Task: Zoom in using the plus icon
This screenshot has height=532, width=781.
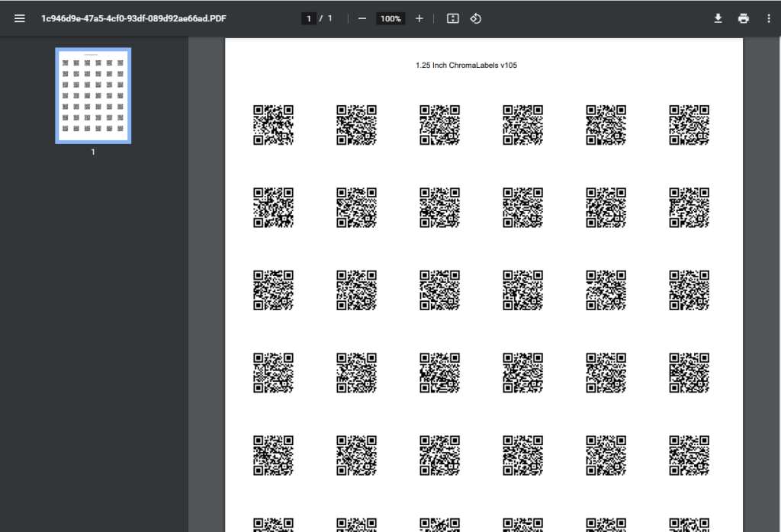Action: (x=419, y=18)
